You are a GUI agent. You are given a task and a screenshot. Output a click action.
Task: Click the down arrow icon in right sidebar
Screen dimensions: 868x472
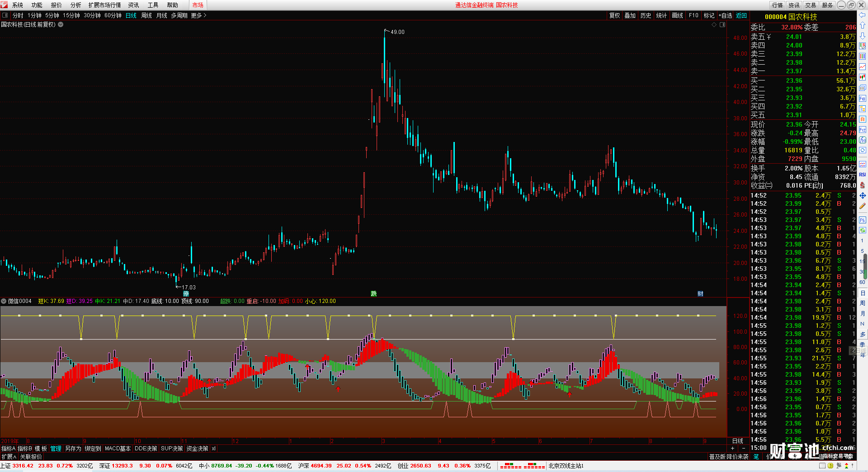[x=863, y=36]
